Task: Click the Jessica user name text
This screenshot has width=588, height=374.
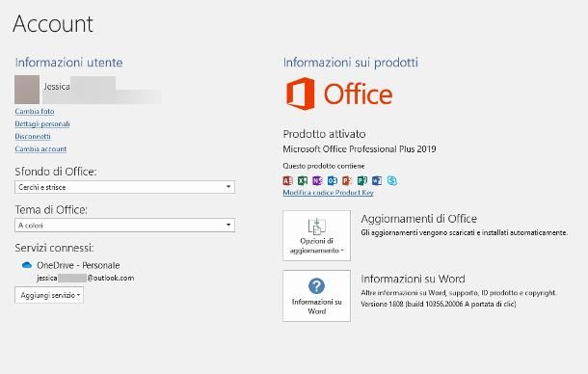Action: tap(57, 87)
